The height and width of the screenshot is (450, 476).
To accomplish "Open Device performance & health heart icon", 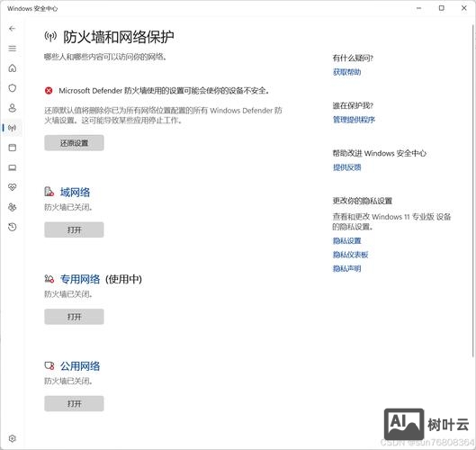I will [12, 187].
